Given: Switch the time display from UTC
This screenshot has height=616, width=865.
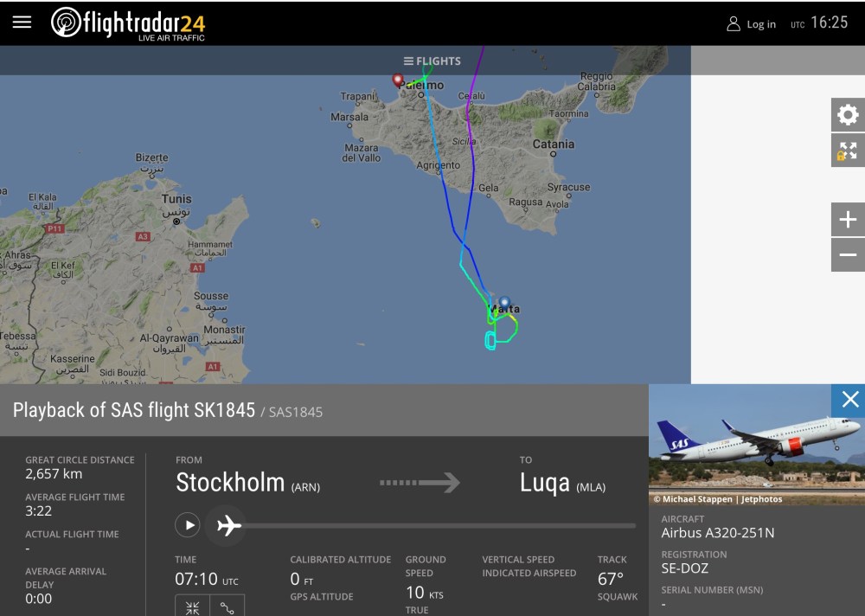Looking at the screenshot, I should tap(818, 23).
